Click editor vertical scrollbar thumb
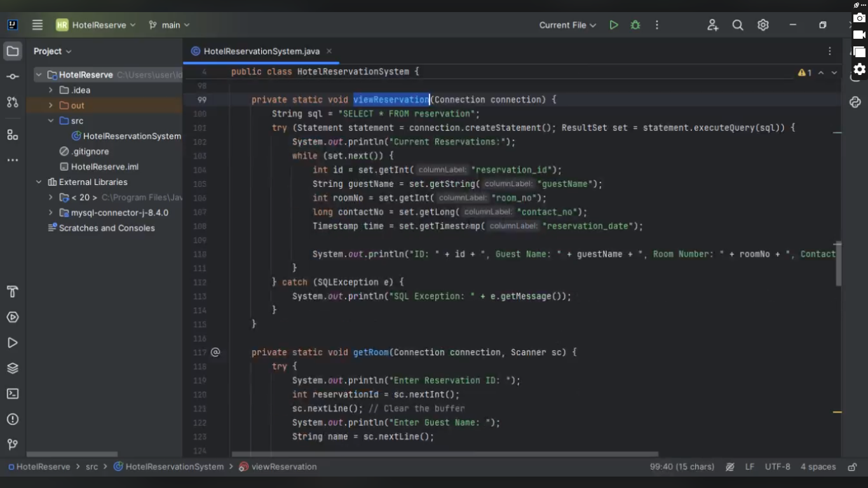The image size is (868, 488). pyautogui.click(x=838, y=264)
